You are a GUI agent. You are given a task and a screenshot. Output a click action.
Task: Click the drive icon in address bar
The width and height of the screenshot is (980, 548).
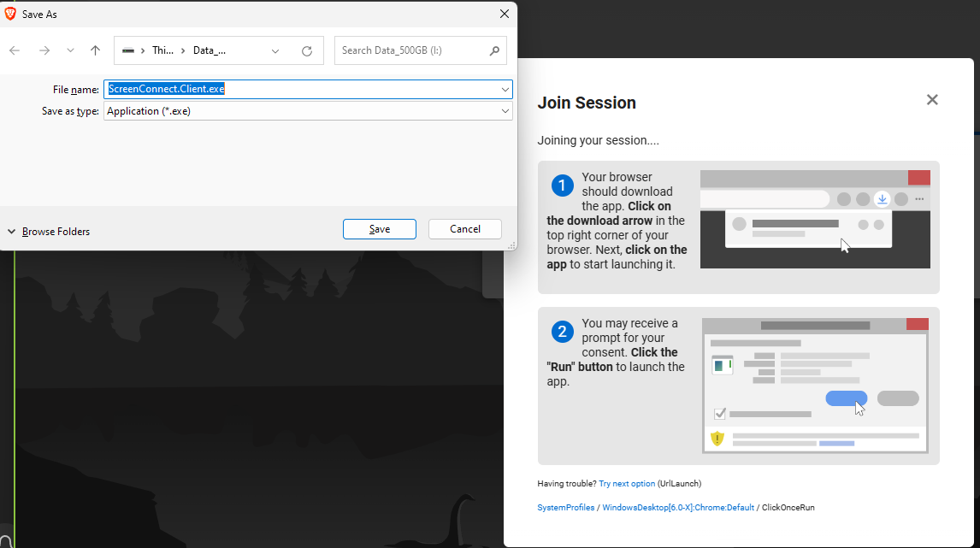coord(128,50)
